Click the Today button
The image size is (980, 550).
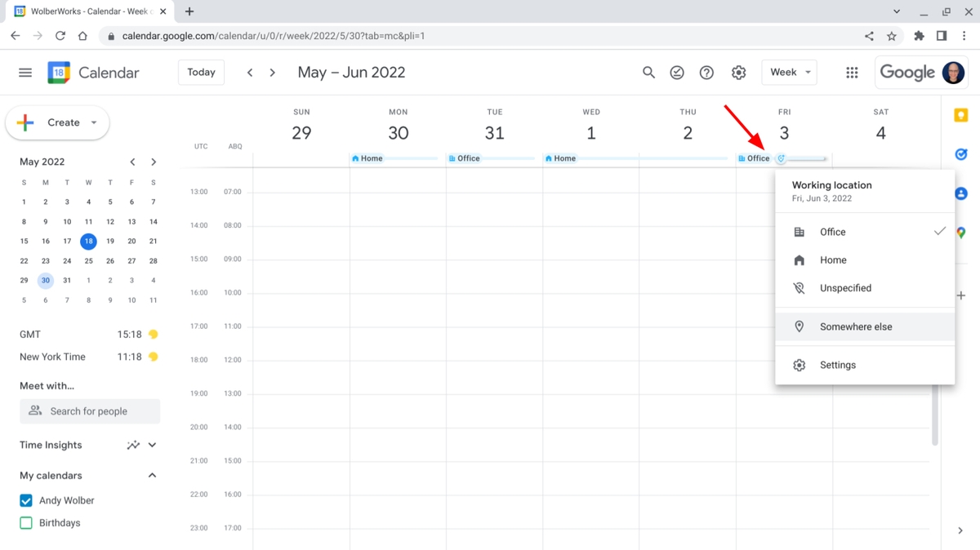(201, 72)
